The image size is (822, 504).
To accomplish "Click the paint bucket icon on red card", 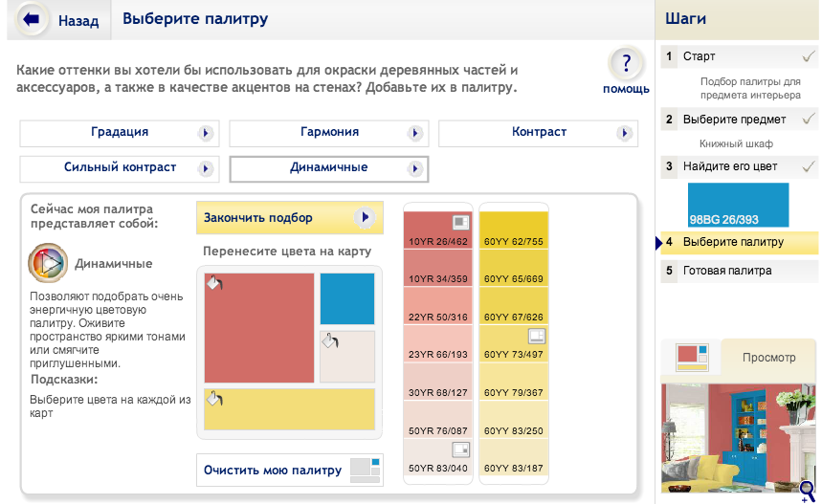I will 213,283.
